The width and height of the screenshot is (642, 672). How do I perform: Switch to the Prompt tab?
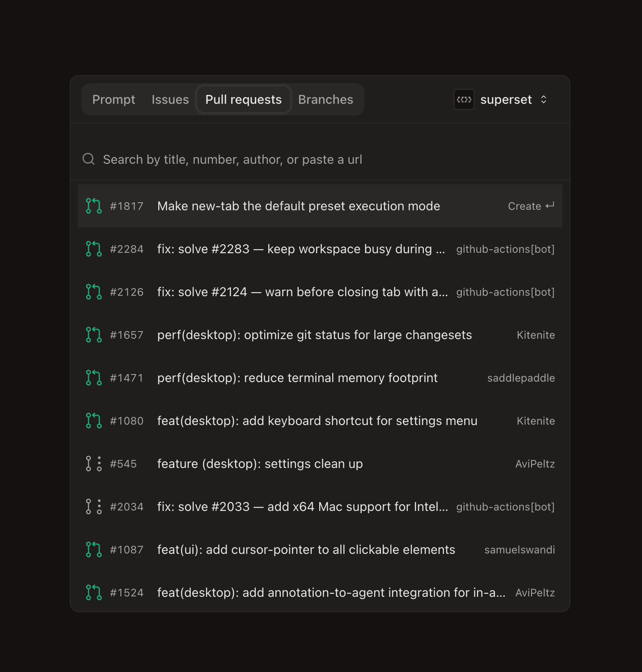[x=114, y=99]
